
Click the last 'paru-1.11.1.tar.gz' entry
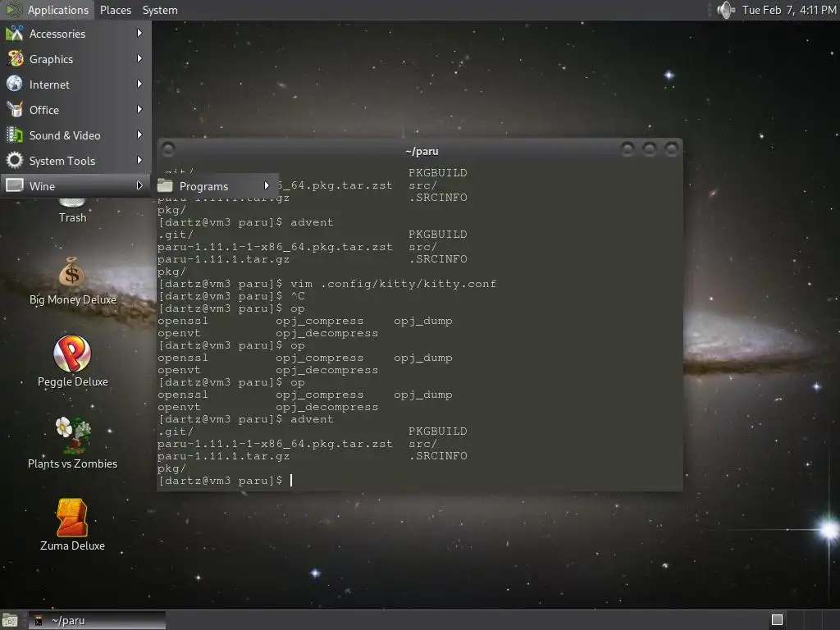[223, 456]
